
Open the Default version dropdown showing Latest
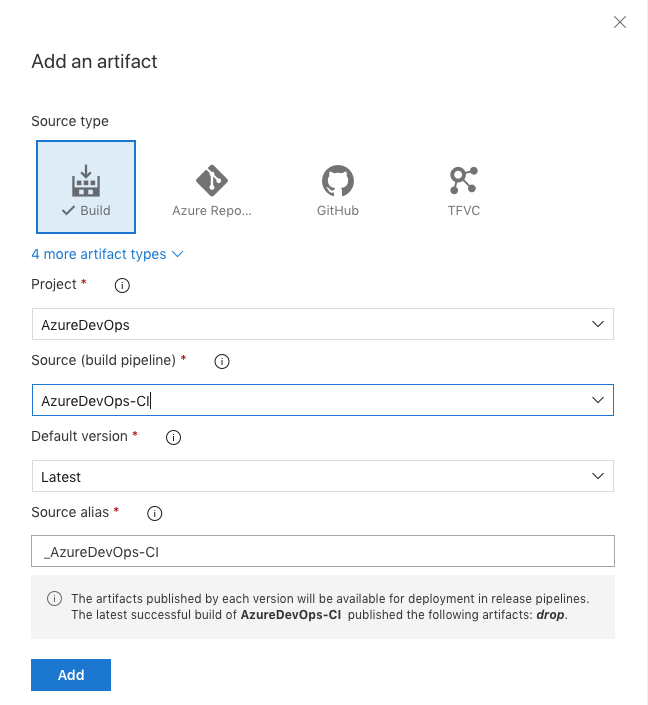tap(322, 476)
